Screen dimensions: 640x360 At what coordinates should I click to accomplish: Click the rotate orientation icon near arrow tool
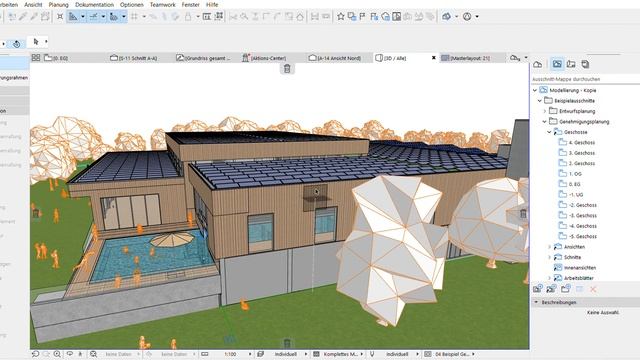click(x=17, y=44)
